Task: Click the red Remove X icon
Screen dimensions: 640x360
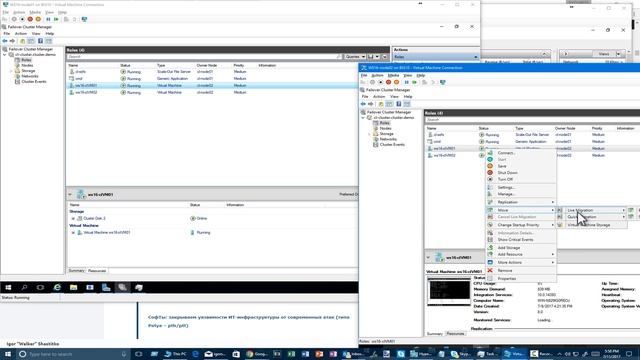Action: tap(490, 270)
